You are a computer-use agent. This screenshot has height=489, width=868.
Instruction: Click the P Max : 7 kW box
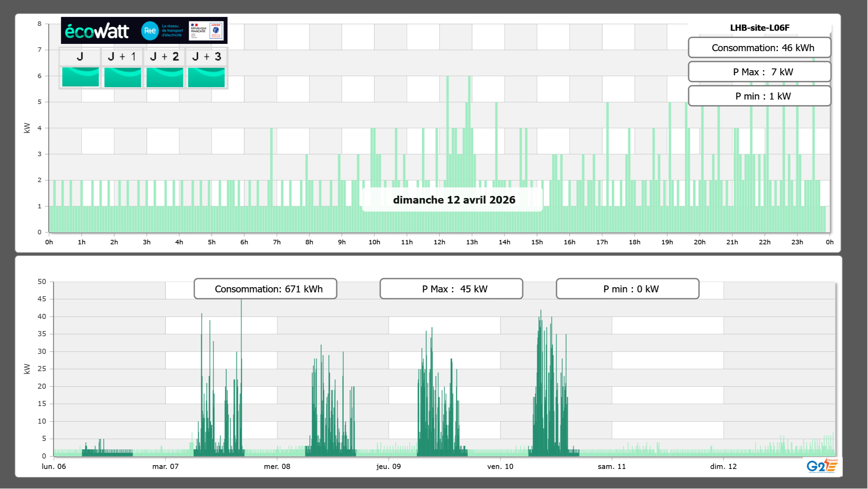[x=759, y=72]
